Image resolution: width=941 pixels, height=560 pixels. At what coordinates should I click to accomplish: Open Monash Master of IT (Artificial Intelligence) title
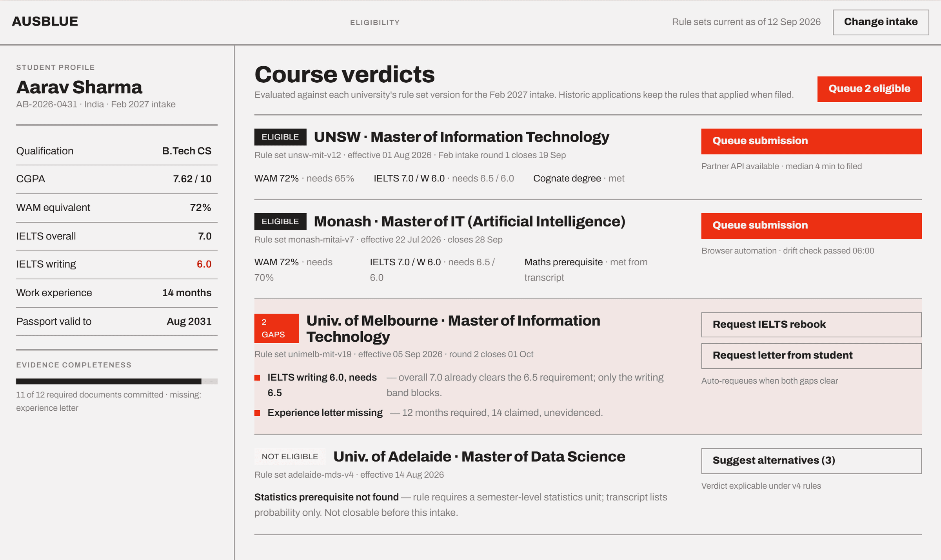[470, 222]
